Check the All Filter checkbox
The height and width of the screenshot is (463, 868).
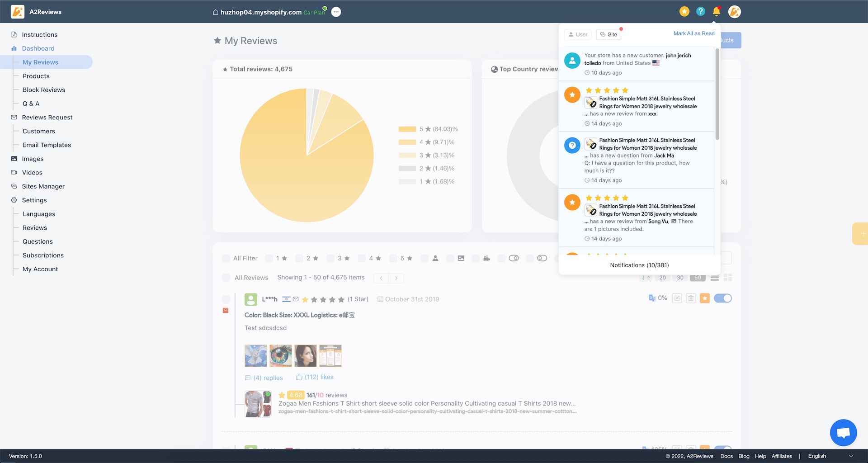[x=226, y=258]
